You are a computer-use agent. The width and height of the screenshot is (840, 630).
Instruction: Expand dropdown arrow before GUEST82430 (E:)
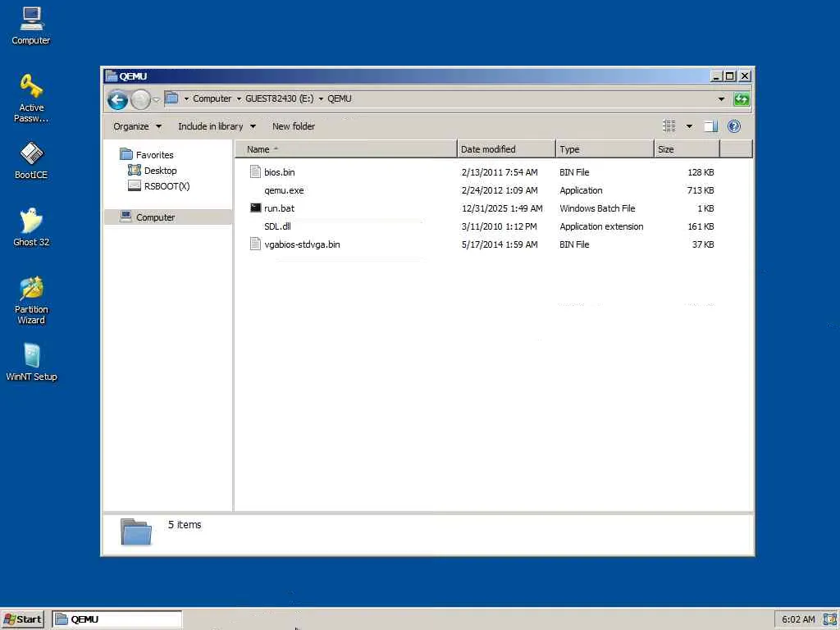(x=239, y=98)
